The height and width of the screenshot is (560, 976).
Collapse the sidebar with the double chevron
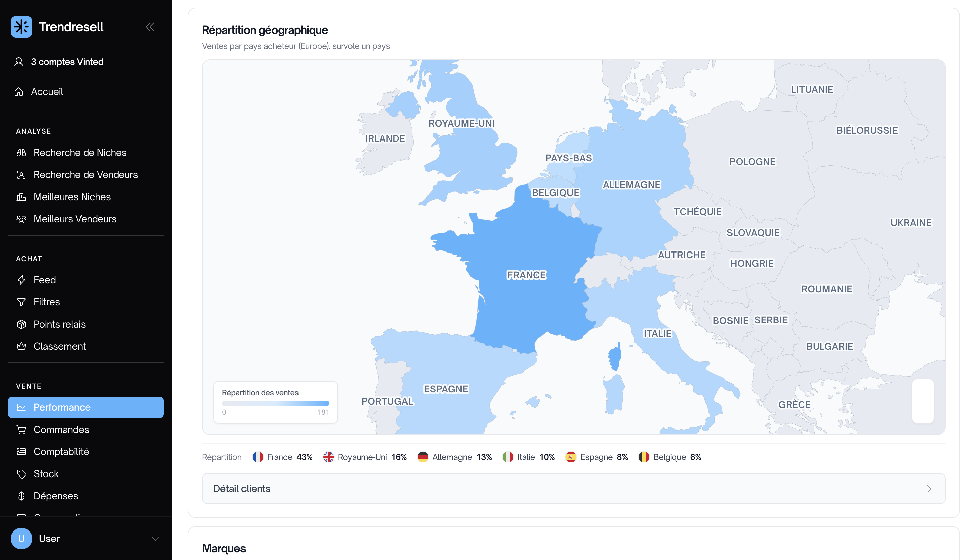click(x=150, y=27)
